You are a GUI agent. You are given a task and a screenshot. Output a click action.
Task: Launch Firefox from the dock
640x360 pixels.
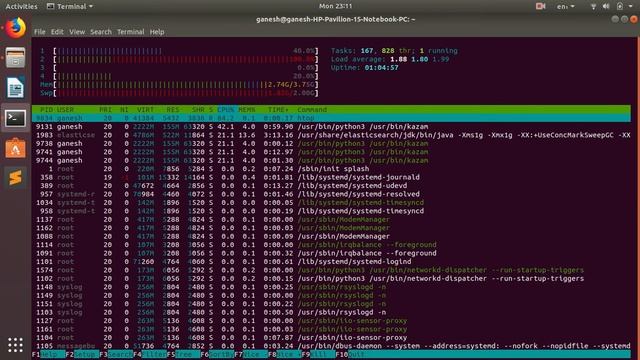click(16, 28)
